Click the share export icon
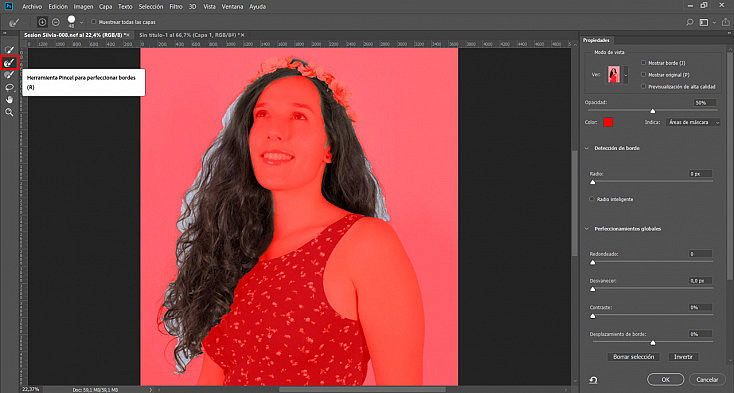The image size is (734, 393). point(726,22)
